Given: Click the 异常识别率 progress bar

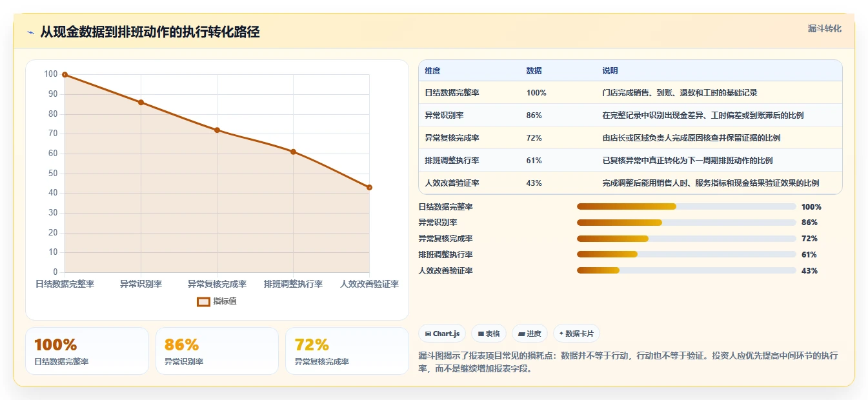Looking at the screenshot, I should click(x=686, y=223).
